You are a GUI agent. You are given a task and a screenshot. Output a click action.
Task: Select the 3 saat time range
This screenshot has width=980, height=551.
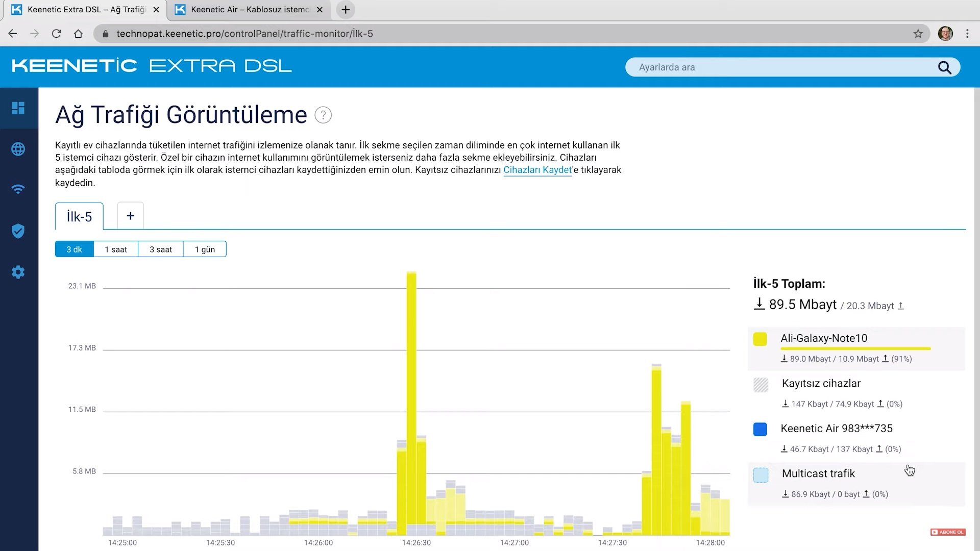coord(161,249)
